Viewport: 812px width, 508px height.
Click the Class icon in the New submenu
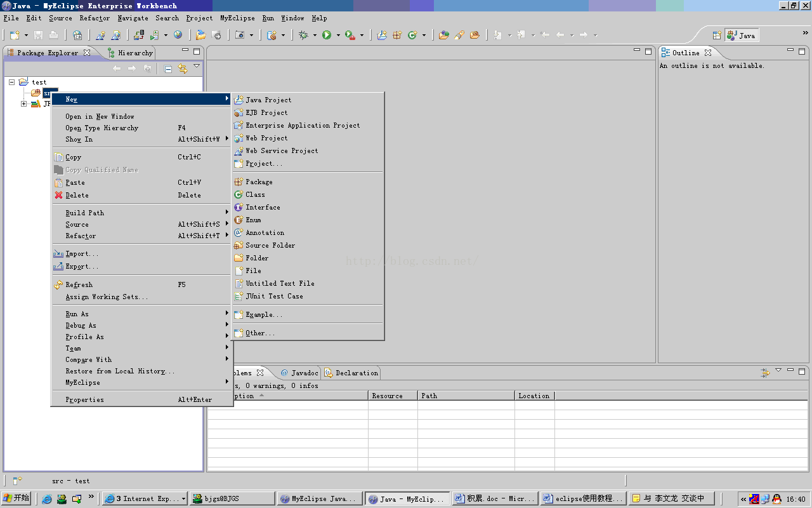(239, 194)
